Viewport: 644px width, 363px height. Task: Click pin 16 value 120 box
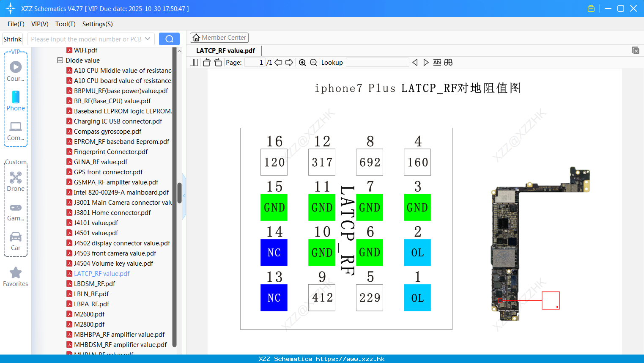click(x=274, y=162)
